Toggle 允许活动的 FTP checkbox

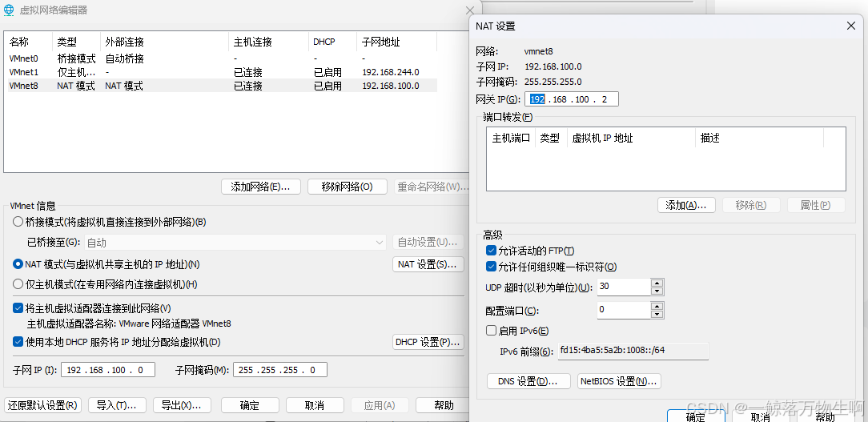click(x=491, y=251)
